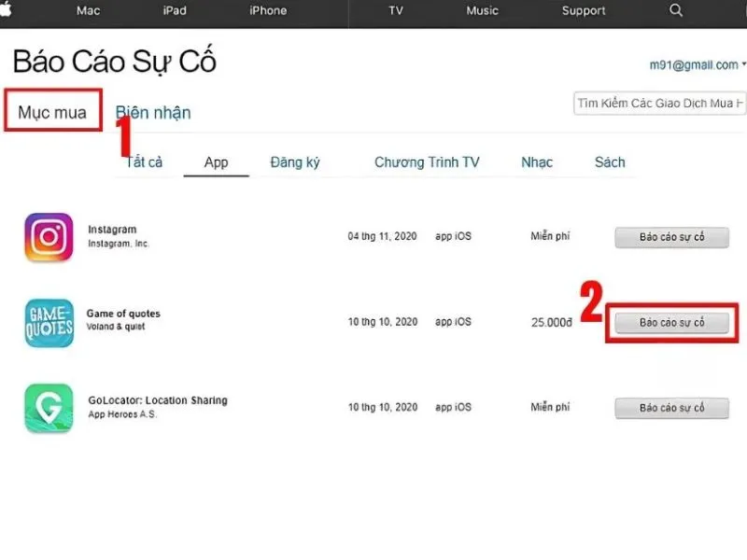The image size is (747, 560).
Task: Click the App Heroes A.S. developer name
Action: click(x=122, y=414)
